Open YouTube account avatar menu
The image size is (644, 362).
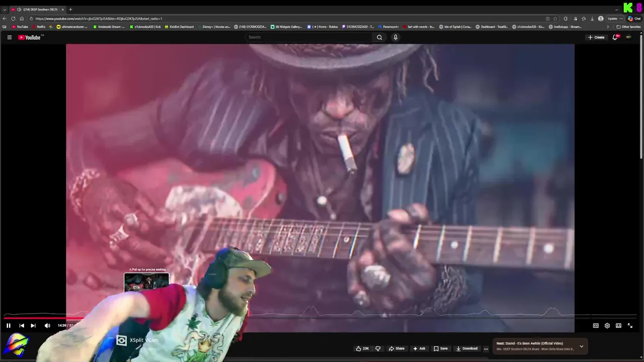[x=628, y=37]
